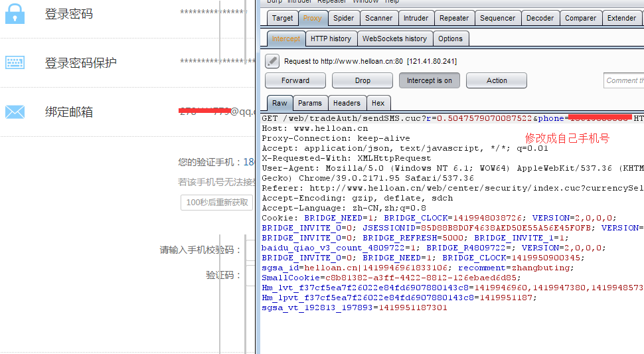The image size is (644, 354).
Task: Click the Accept-Encoding header line
Action: 357,198
